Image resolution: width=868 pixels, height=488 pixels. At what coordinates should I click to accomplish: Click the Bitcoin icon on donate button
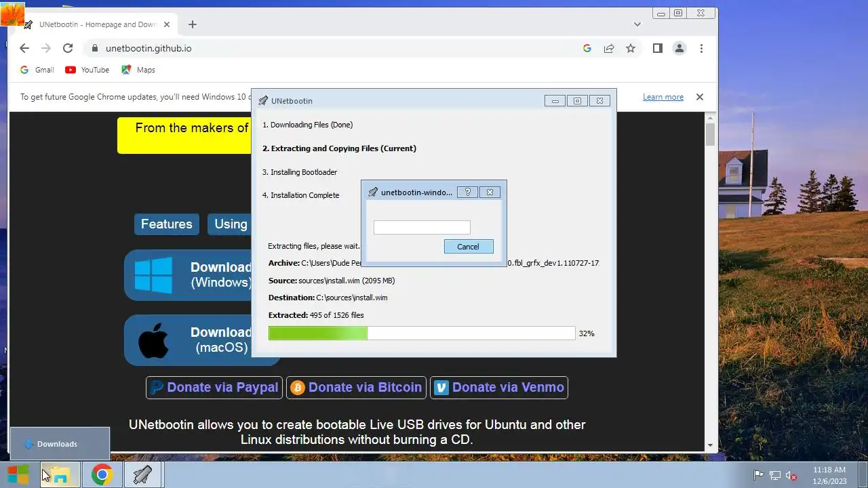pyautogui.click(x=297, y=388)
